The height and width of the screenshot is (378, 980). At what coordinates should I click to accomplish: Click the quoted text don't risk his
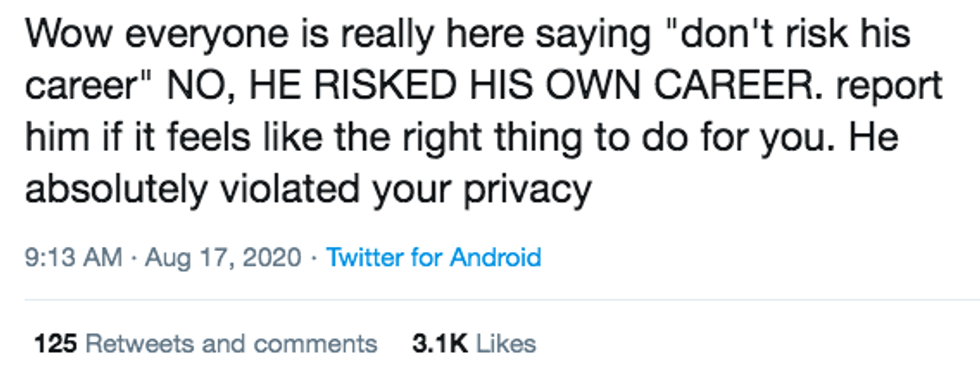[791, 34]
